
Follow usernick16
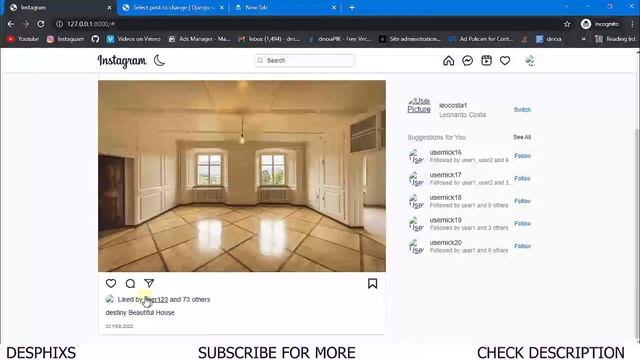[522, 156]
